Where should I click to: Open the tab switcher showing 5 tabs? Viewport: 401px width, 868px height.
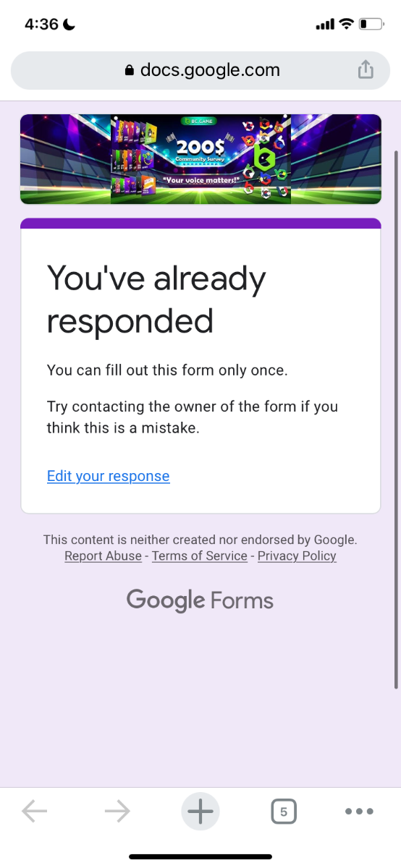tap(284, 812)
